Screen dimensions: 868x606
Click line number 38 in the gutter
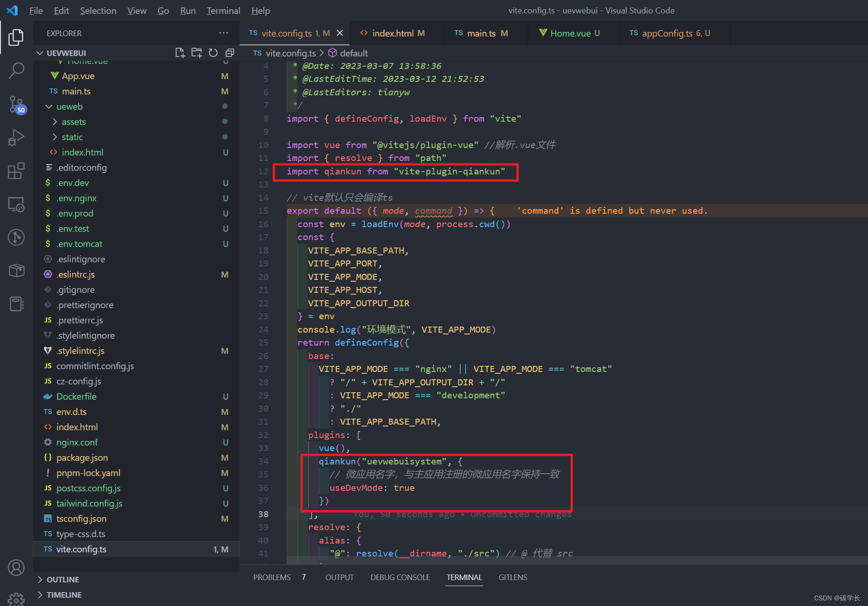click(x=263, y=514)
